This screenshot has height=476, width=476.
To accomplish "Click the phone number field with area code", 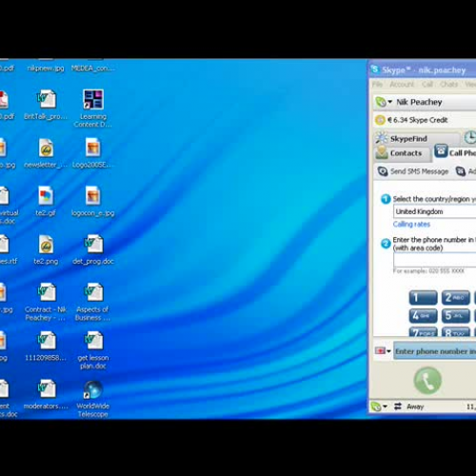I will (435, 260).
